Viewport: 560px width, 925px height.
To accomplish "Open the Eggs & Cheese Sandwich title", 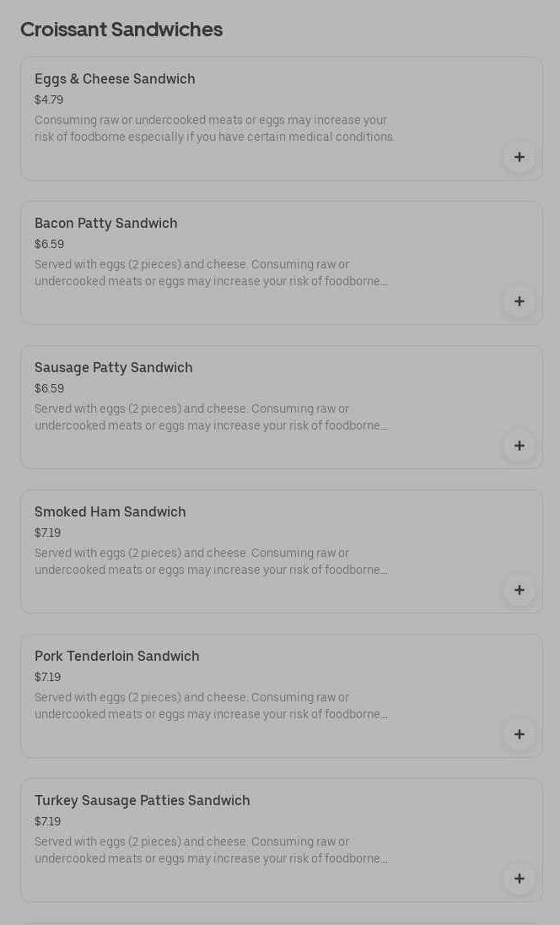I will click(x=115, y=78).
